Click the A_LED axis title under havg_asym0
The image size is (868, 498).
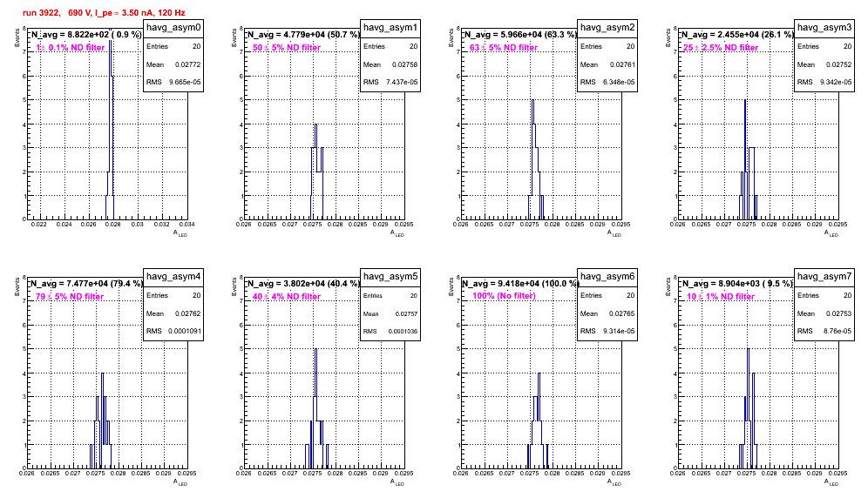[x=180, y=233]
